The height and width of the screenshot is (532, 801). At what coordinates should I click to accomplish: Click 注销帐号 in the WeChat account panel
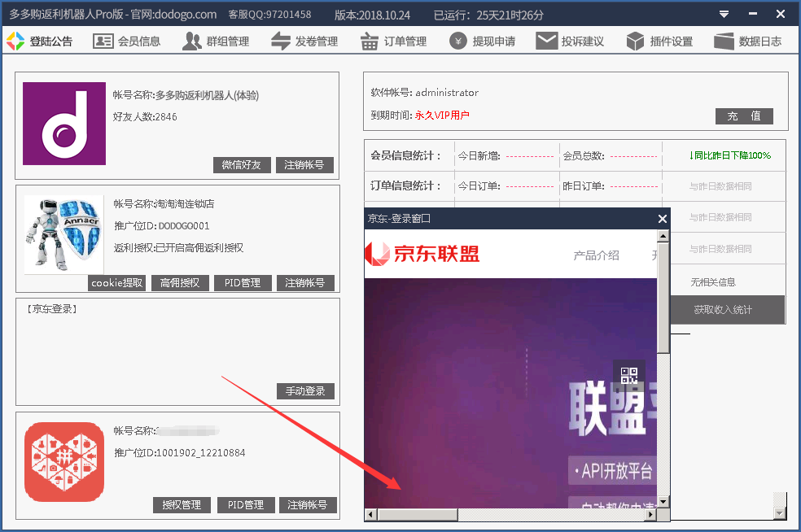point(304,165)
